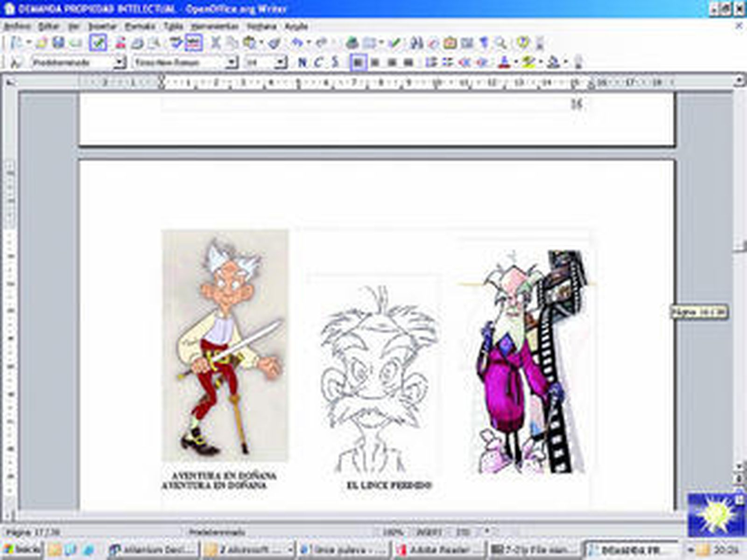Expand the font size dropdown
This screenshot has width=747, height=560.
(281, 62)
